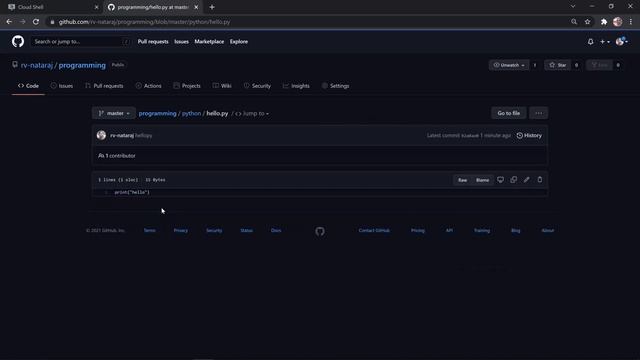Screen dimensions: 640x360
Task: Open the browser extensions puzzle icon
Action: point(604,22)
